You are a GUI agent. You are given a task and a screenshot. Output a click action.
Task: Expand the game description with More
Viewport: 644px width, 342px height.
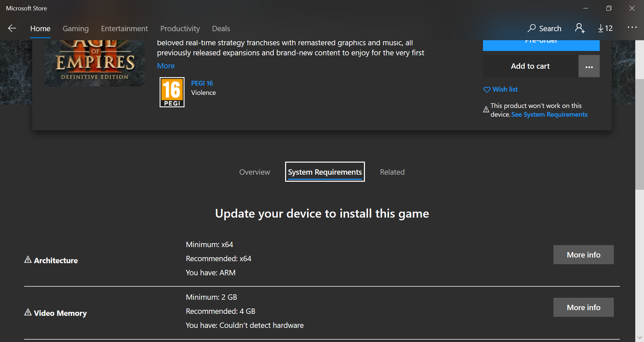click(x=166, y=66)
